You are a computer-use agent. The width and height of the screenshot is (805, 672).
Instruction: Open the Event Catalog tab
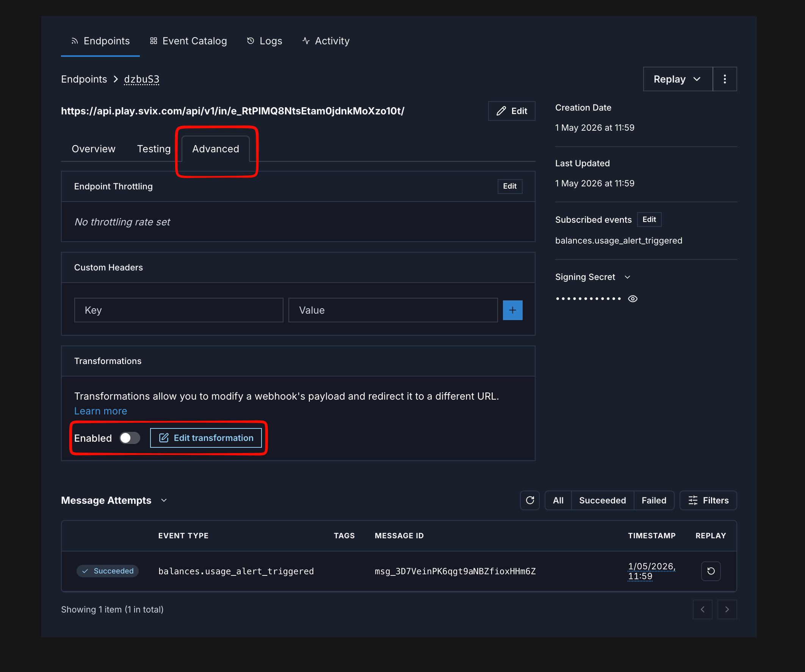(x=188, y=41)
